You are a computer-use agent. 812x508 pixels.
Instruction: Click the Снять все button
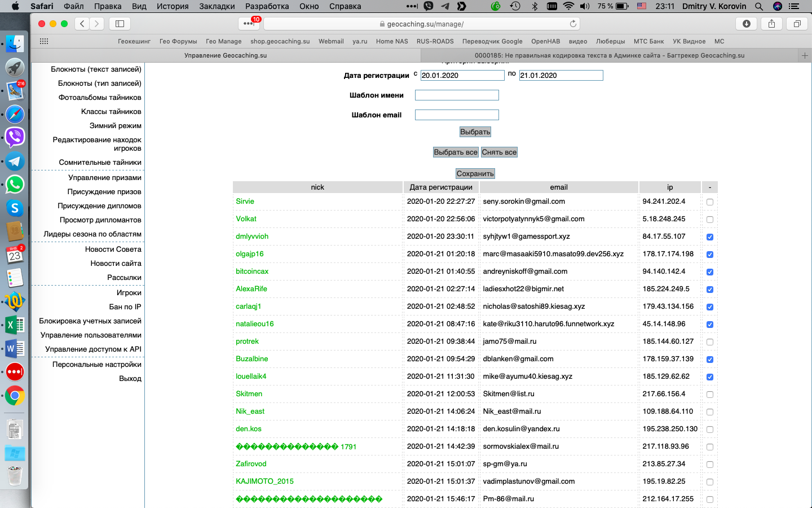point(499,152)
